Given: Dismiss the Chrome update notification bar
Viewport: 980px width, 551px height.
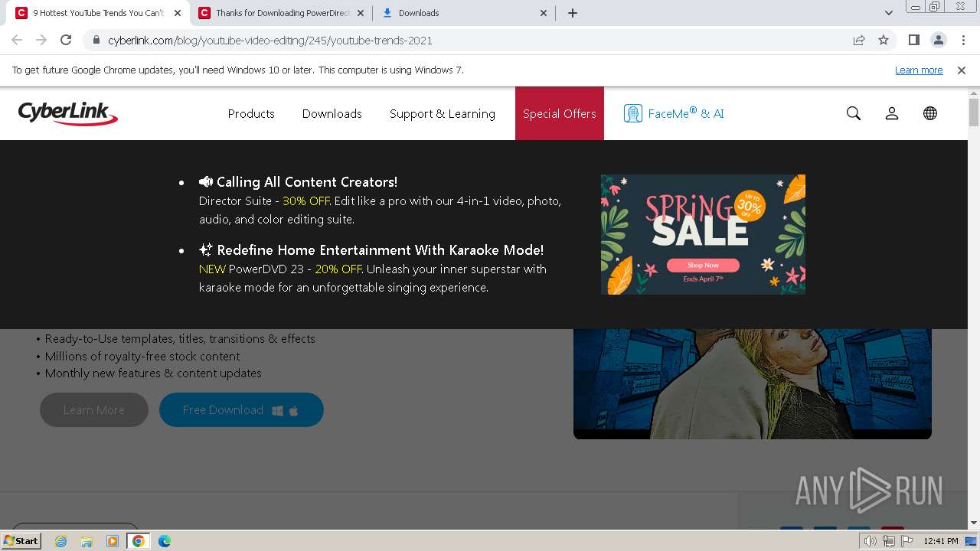Looking at the screenshot, I should point(962,70).
